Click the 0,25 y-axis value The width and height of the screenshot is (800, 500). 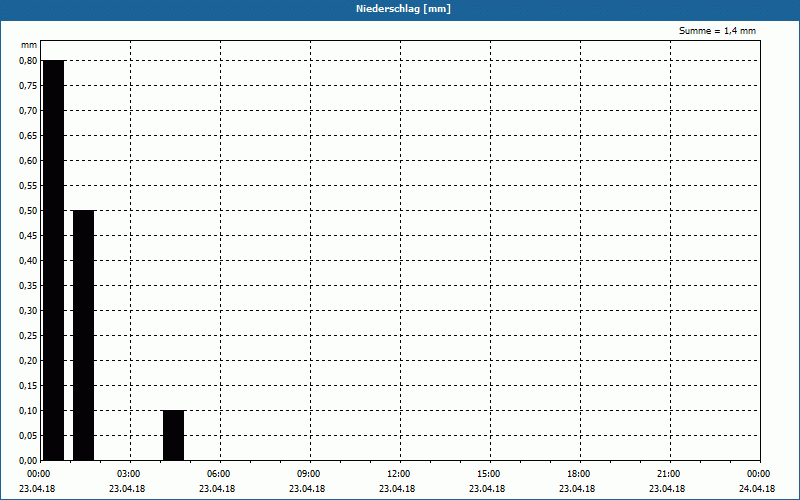pos(28,335)
